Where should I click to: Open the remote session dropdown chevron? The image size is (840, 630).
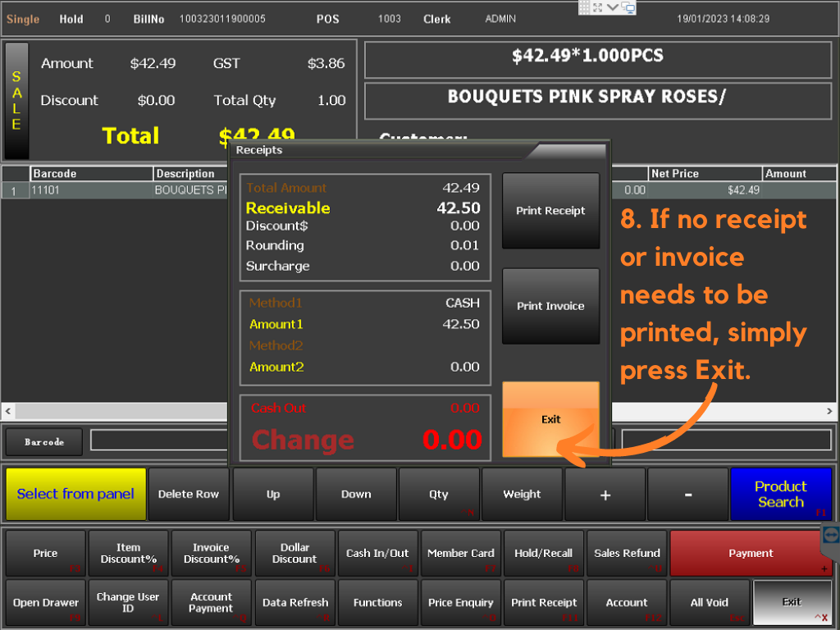(x=614, y=7)
